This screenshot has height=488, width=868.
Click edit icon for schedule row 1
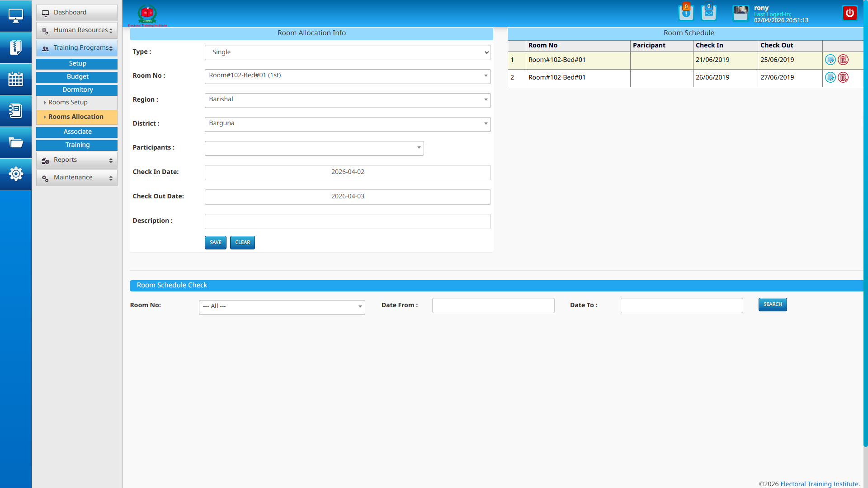pyautogui.click(x=830, y=60)
